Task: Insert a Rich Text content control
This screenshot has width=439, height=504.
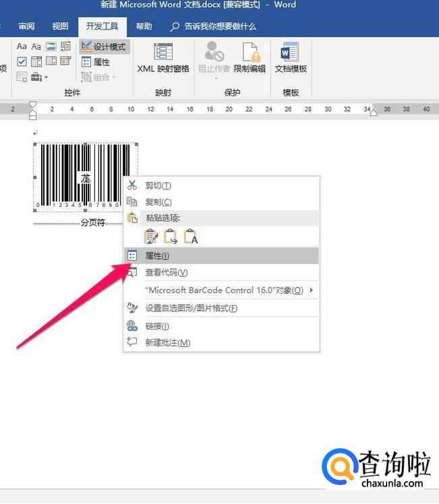Action: coord(22,46)
